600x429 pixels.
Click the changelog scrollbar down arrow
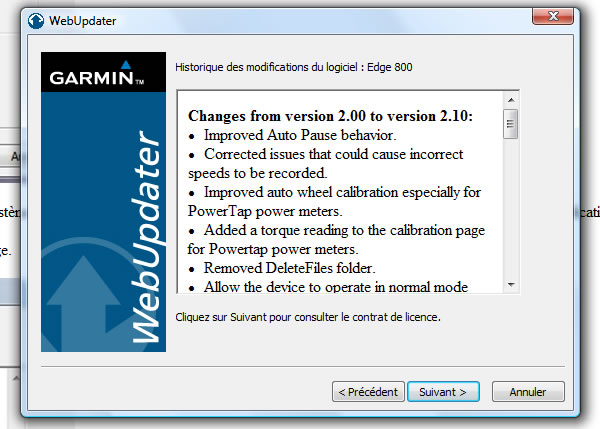(511, 284)
